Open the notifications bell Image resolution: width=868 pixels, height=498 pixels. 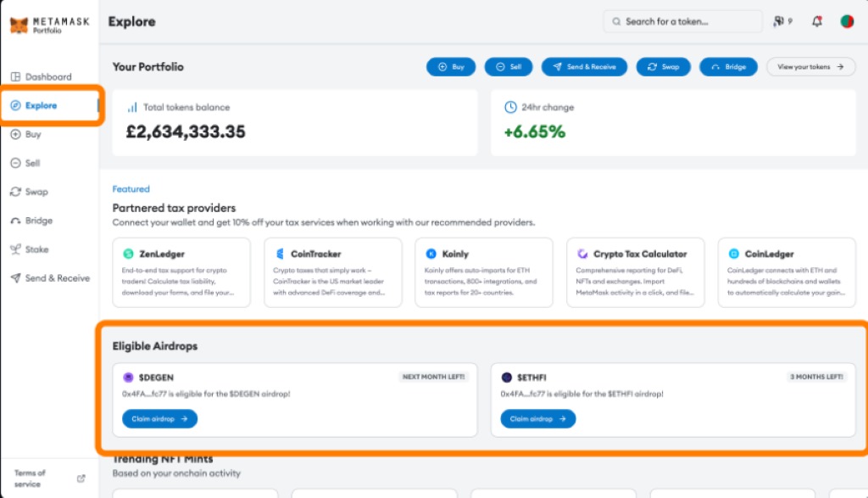point(817,21)
